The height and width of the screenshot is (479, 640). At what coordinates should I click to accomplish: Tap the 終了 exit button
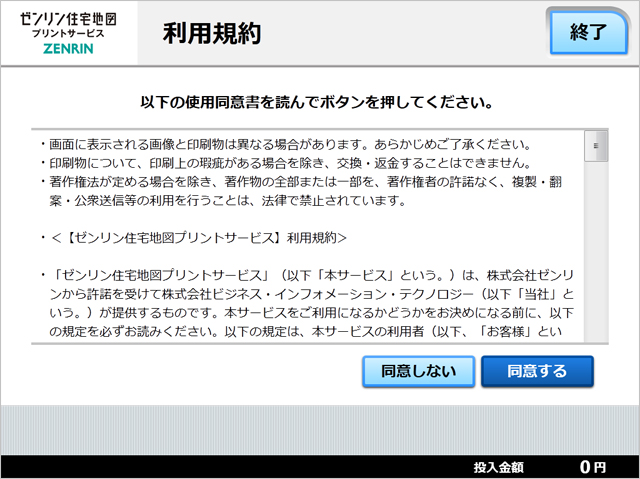click(588, 33)
